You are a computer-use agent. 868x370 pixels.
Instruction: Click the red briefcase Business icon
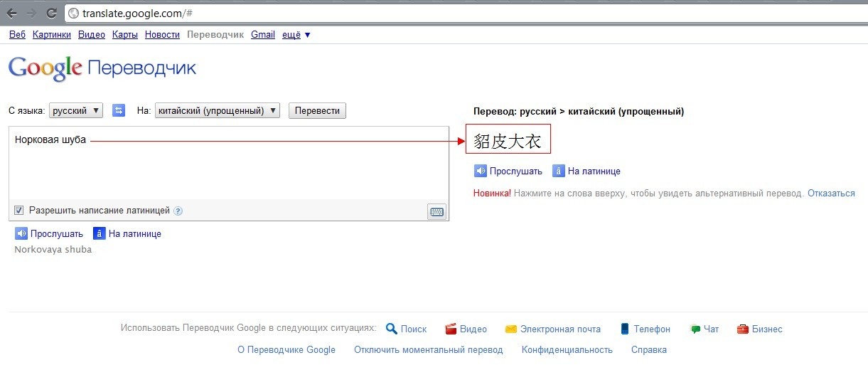(743, 329)
